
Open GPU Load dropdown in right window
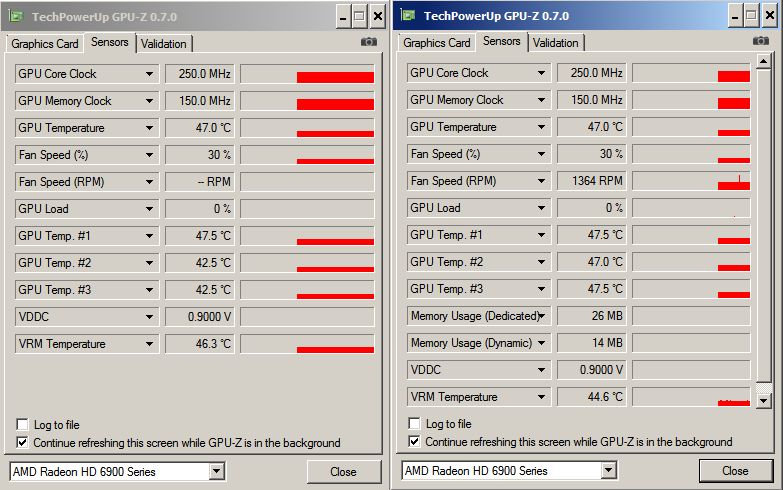coord(541,208)
